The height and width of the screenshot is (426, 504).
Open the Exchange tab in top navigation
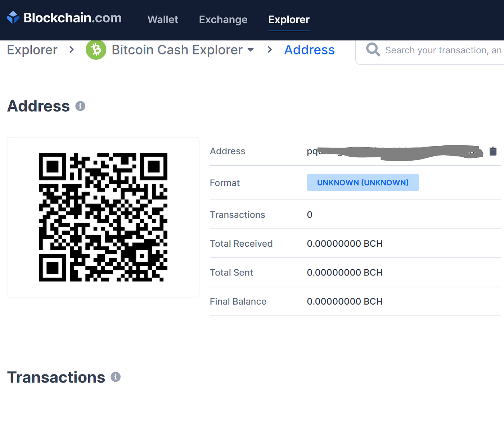click(x=223, y=19)
